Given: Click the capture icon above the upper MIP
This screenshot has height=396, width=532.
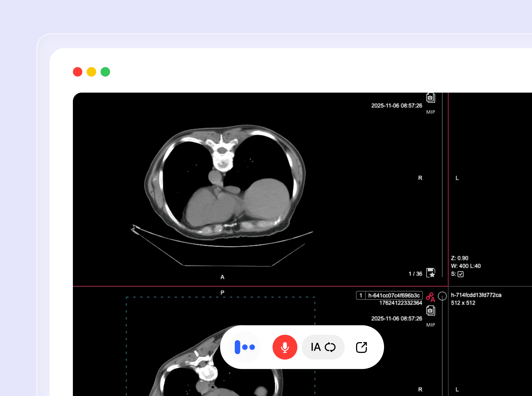Looking at the screenshot, I should tap(430, 98).
